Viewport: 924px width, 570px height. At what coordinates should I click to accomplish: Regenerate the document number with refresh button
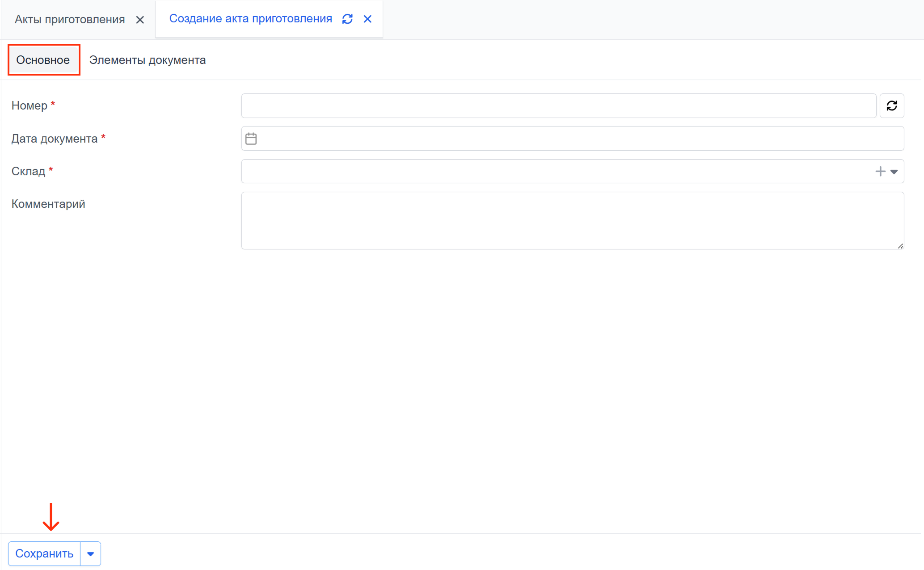point(892,106)
